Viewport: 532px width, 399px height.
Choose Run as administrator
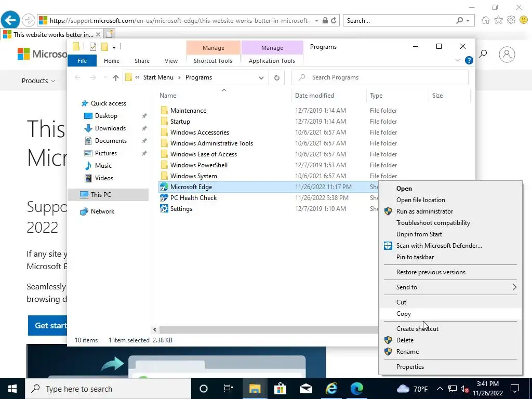point(450,211)
